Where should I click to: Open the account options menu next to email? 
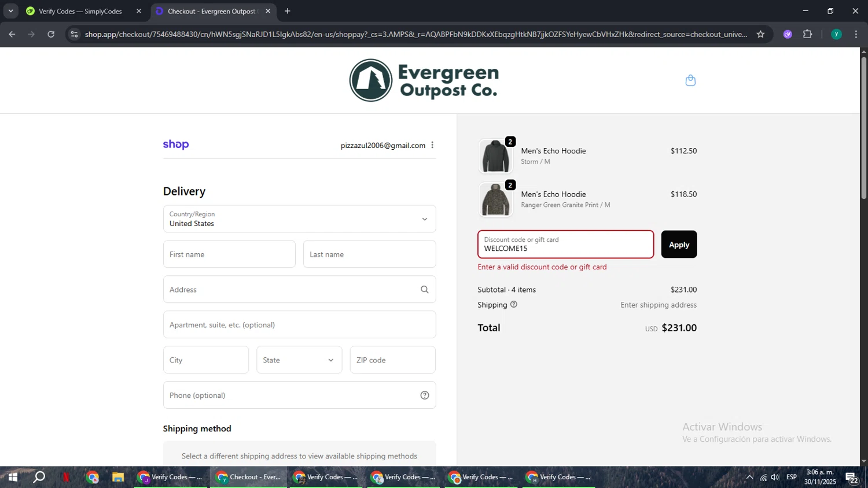pyautogui.click(x=432, y=145)
